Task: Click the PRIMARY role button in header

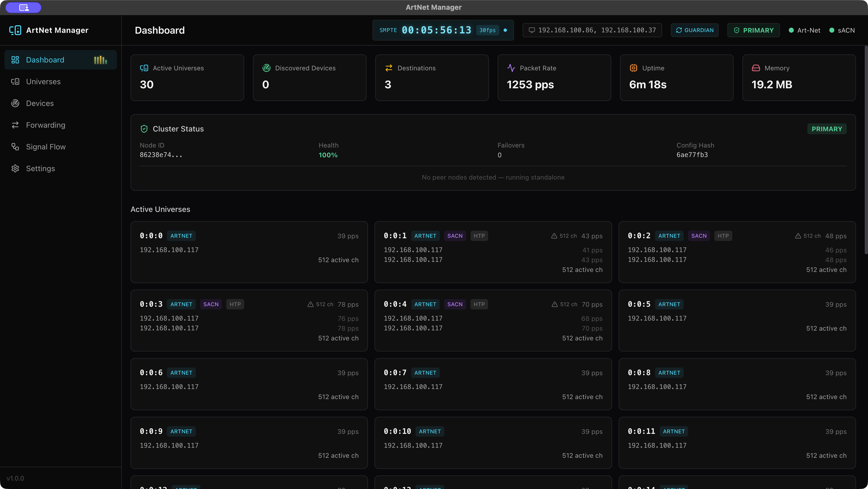Action: coord(754,30)
